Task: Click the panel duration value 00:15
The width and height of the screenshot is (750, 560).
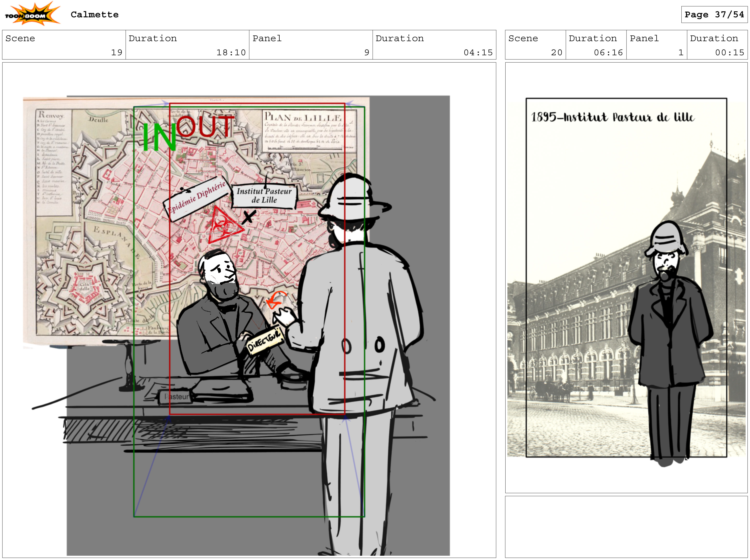Action: 730,52
